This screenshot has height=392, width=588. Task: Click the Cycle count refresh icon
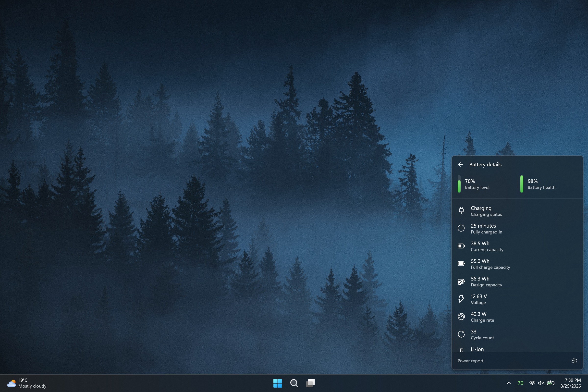pos(461,334)
